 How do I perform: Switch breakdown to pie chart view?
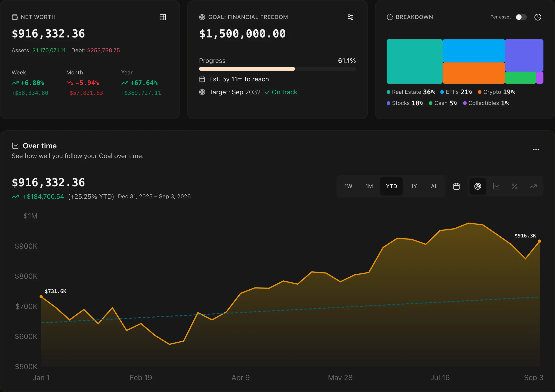538,17
